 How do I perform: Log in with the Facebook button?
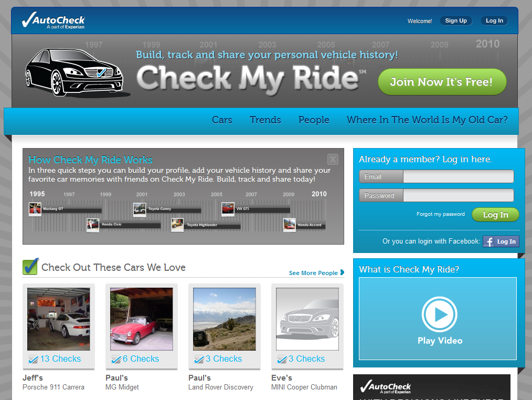tap(501, 241)
